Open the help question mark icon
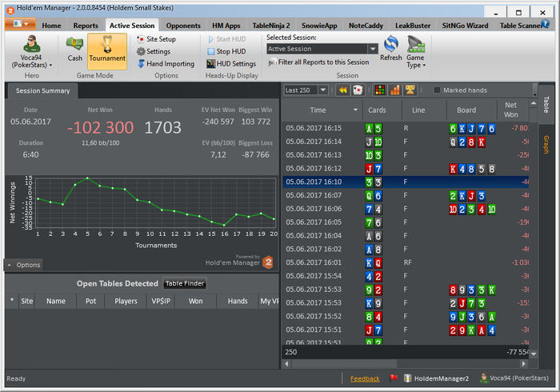 pyautogui.click(x=545, y=23)
